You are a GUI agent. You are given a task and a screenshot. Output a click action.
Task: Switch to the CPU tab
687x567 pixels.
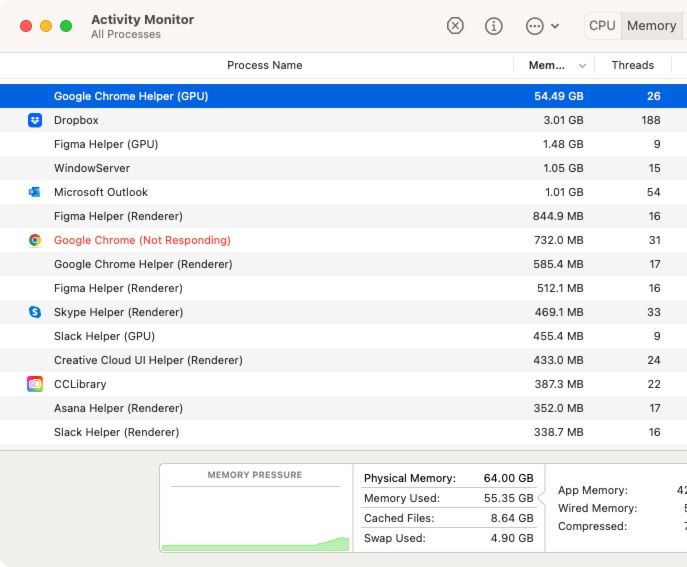602,26
